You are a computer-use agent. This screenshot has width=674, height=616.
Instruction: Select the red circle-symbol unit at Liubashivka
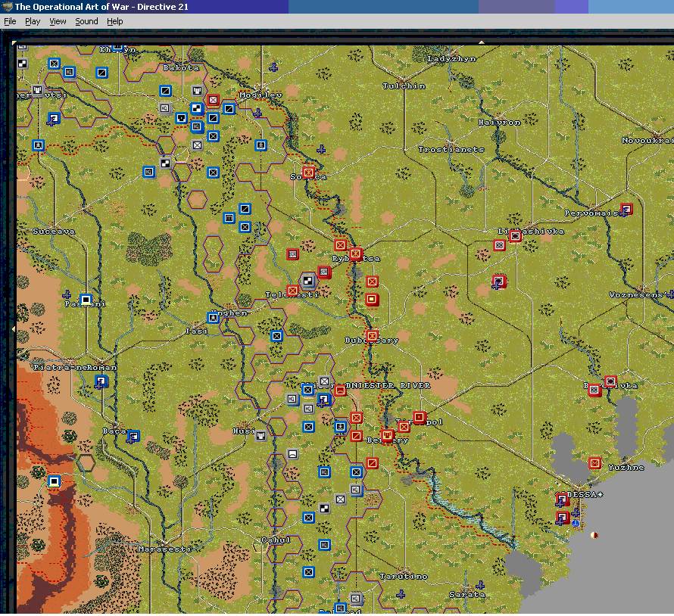click(x=515, y=236)
